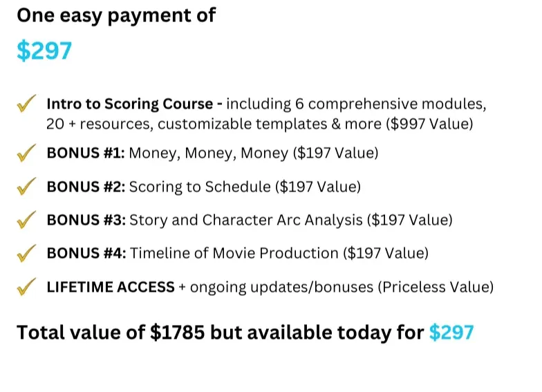Click the gold checkmark next to BONUS #1
Screen dimensions: 542x392
[x=26, y=153]
